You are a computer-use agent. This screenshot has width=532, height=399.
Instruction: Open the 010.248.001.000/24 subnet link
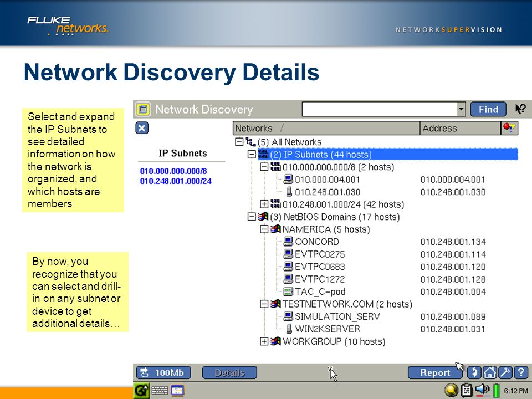pyautogui.click(x=176, y=181)
